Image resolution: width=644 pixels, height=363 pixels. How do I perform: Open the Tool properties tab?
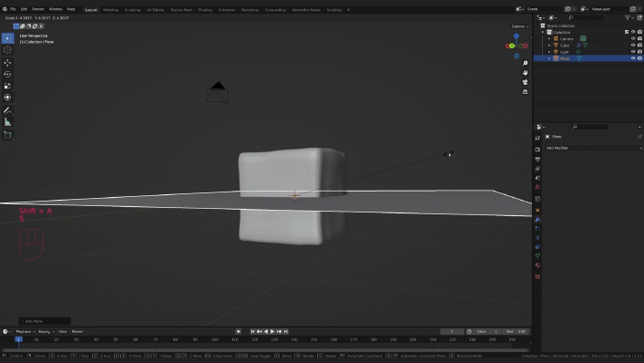(537, 138)
